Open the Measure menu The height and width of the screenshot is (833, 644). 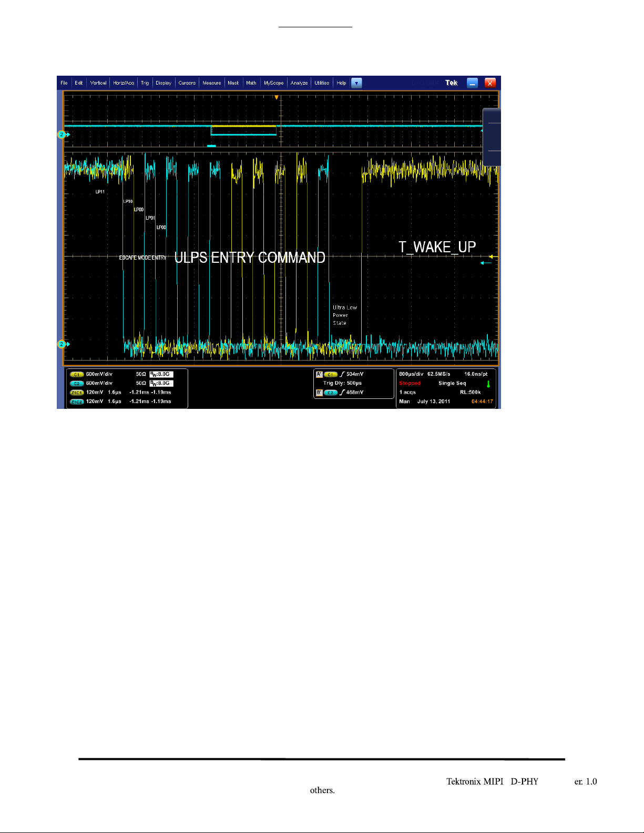pos(212,83)
